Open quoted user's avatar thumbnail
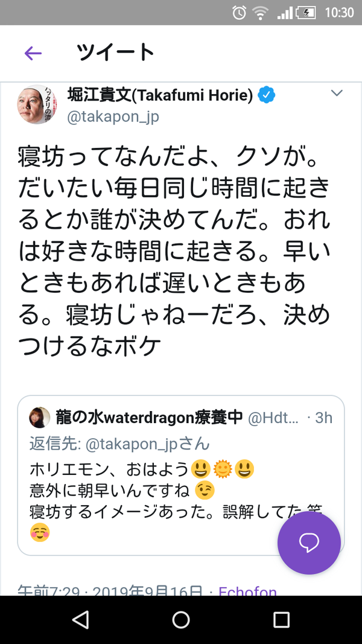362x644 pixels. [39, 418]
